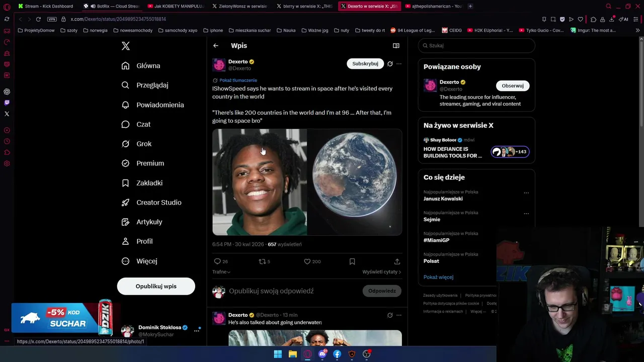Screen dimensions: 644x362
Task: Switch to the Stream - Kick Dashboard tab
Action: click(46, 6)
